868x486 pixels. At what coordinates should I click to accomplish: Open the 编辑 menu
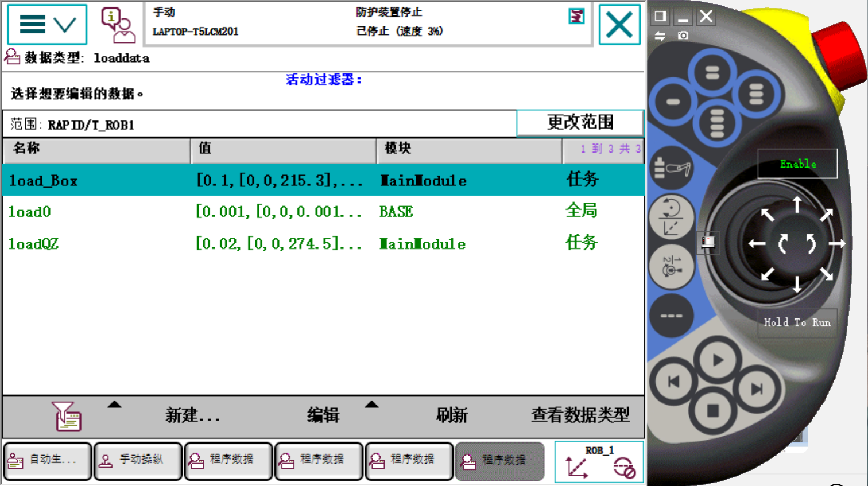323,415
